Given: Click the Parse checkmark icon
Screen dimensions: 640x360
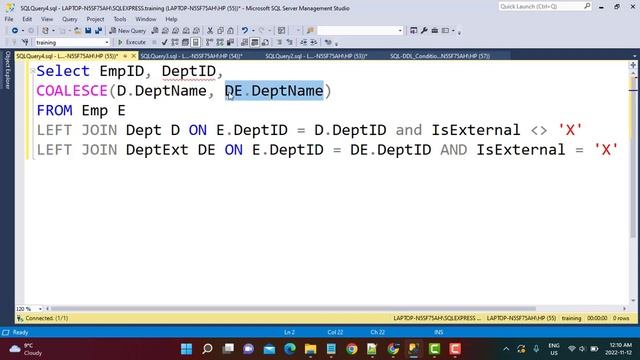Looking at the screenshot, I should point(164,42).
